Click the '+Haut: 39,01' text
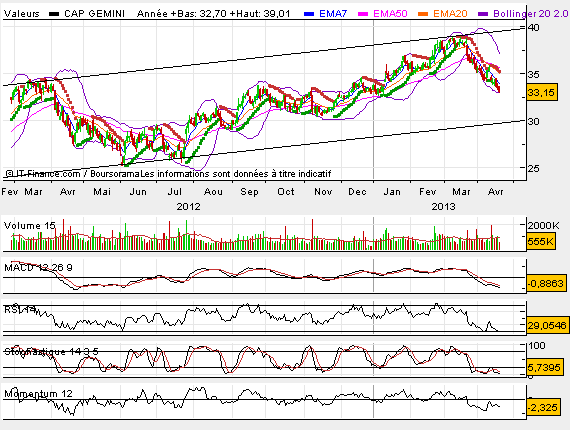 (260, 14)
